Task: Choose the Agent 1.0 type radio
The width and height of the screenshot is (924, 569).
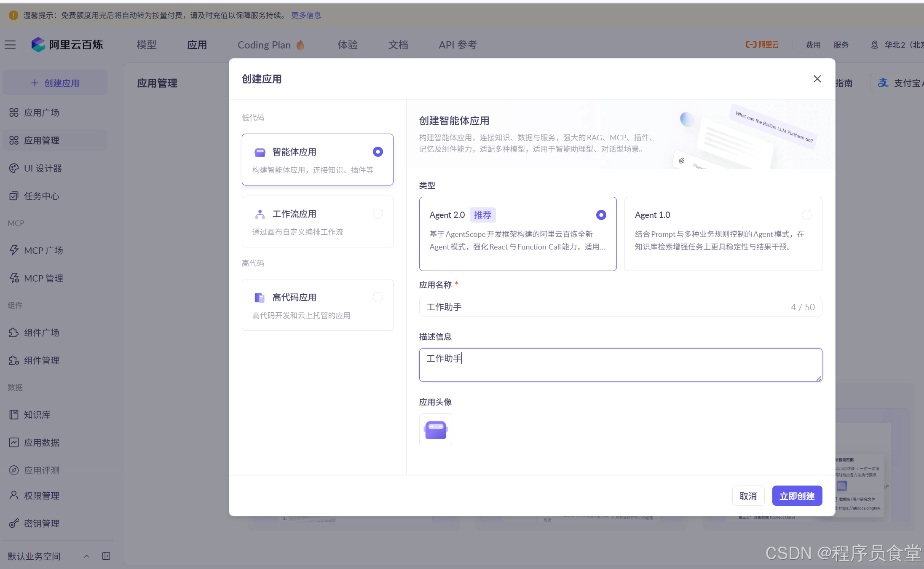Action: pos(806,215)
